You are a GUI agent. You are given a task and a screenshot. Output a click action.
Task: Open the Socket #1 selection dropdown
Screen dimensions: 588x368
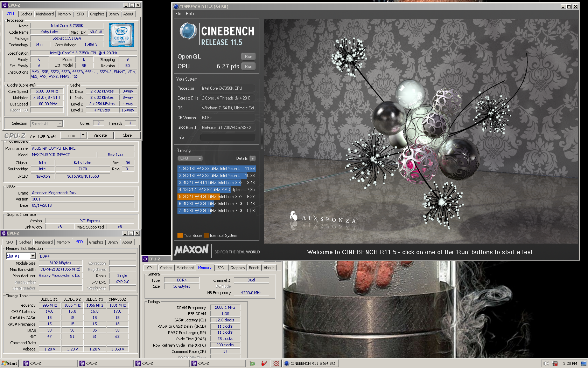[x=60, y=123]
